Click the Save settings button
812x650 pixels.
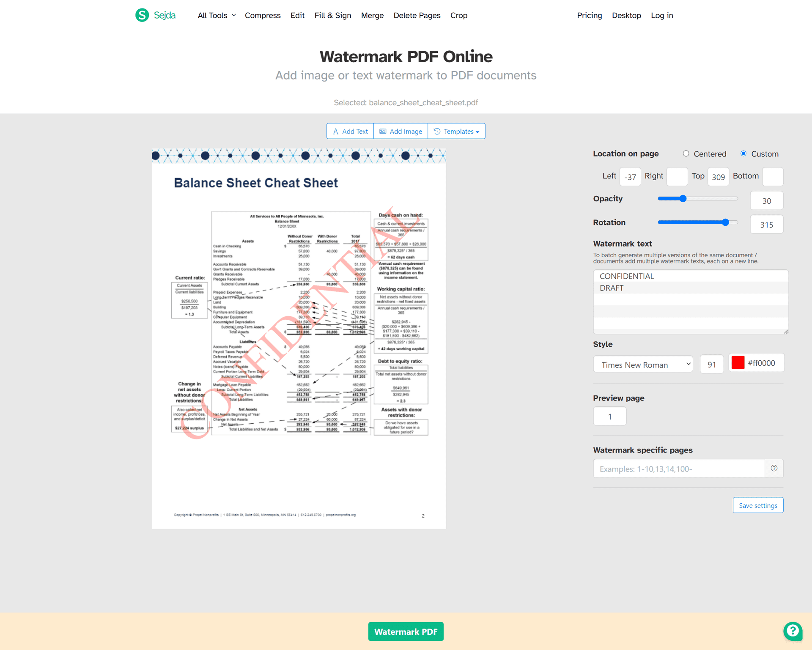(x=758, y=505)
